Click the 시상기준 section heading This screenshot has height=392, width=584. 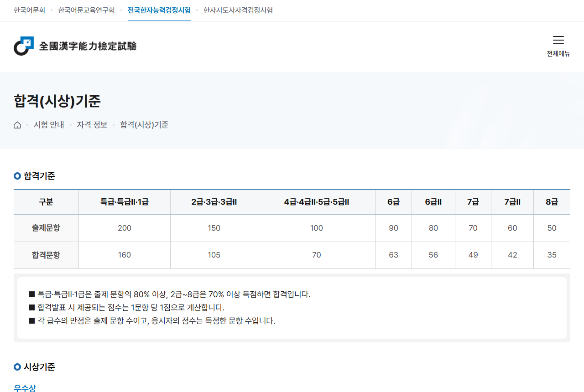39,367
